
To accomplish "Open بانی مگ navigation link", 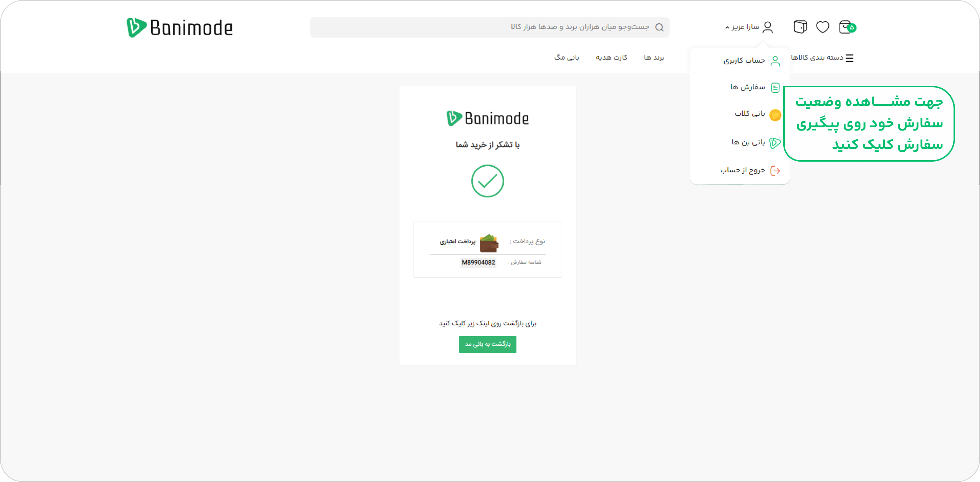I will pos(567,58).
